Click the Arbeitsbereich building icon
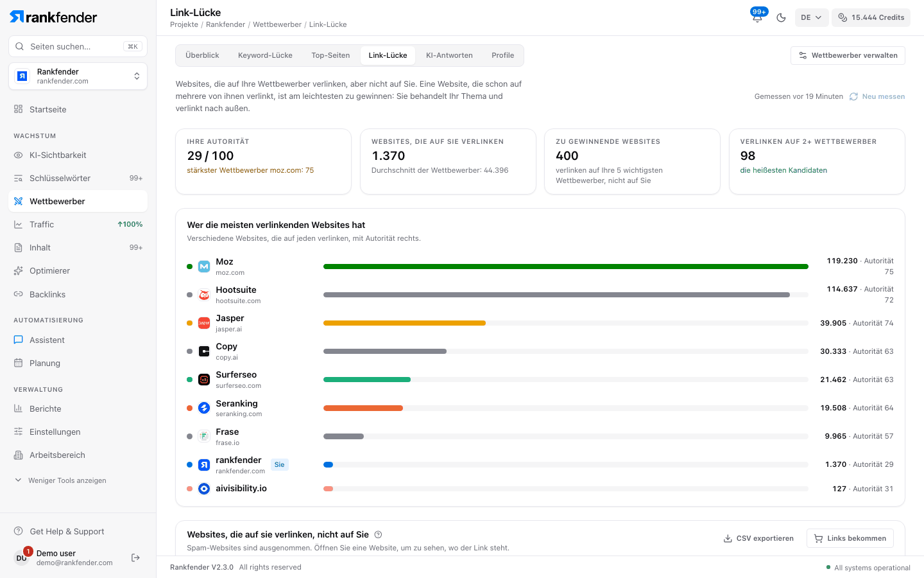This screenshot has width=924, height=578. coord(18,455)
